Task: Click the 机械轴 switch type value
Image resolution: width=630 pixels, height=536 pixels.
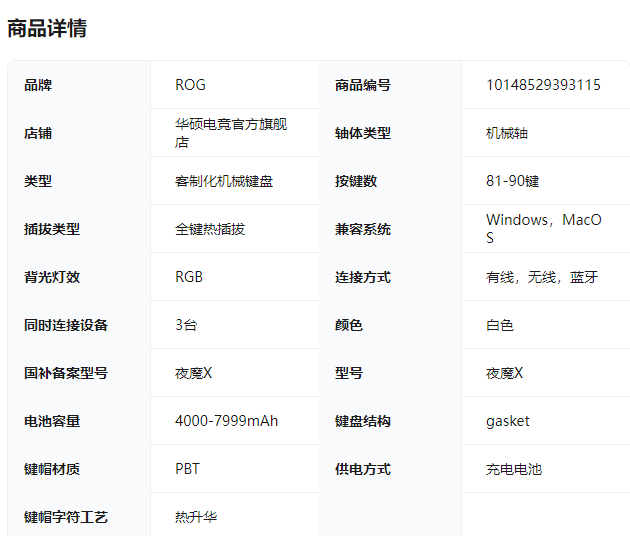Action: 507,133
